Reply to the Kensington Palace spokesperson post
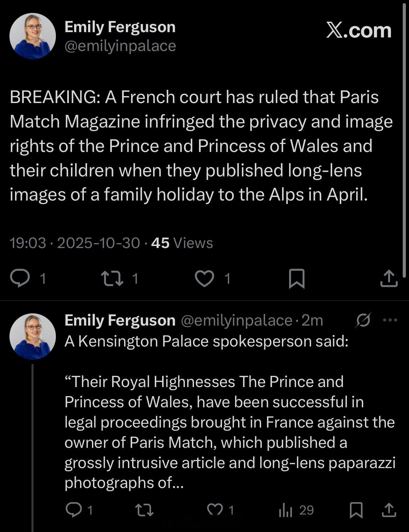Screen dimensions: 409x532 point(74,510)
